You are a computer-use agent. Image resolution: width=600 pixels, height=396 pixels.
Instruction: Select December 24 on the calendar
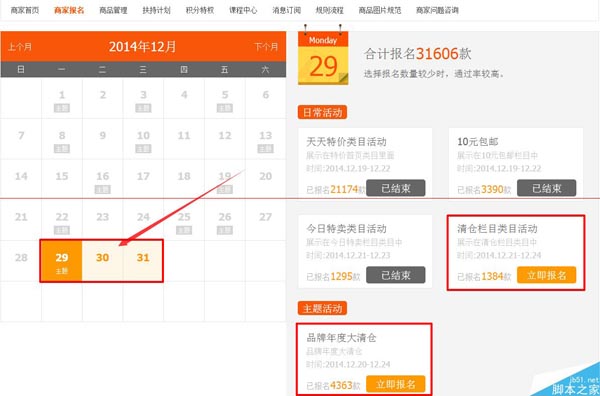143,220
